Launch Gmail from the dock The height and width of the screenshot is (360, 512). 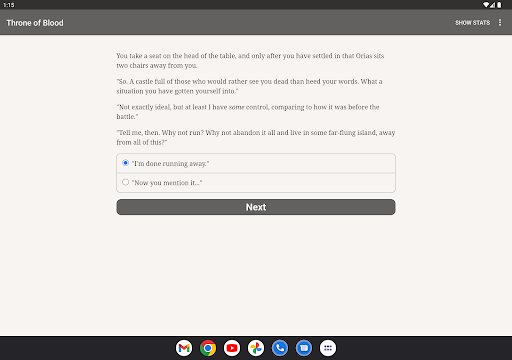184,348
